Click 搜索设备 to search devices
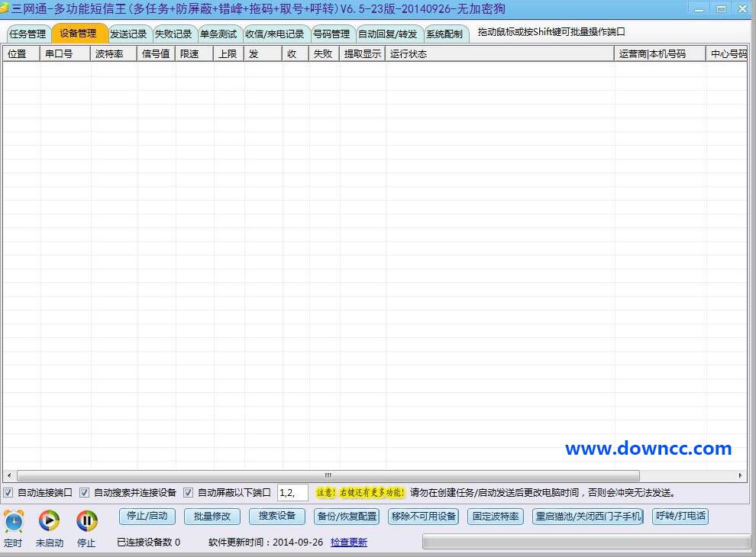 (x=276, y=517)
